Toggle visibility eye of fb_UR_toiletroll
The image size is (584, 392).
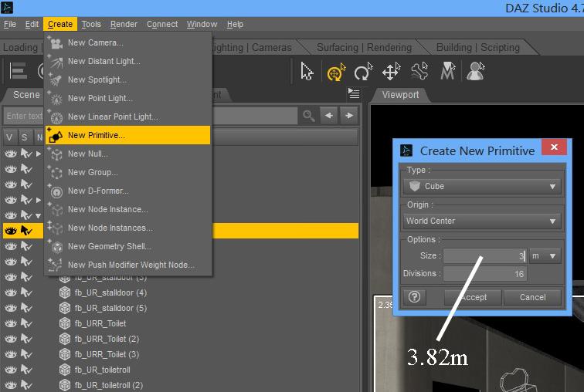(x=11, y=370)
